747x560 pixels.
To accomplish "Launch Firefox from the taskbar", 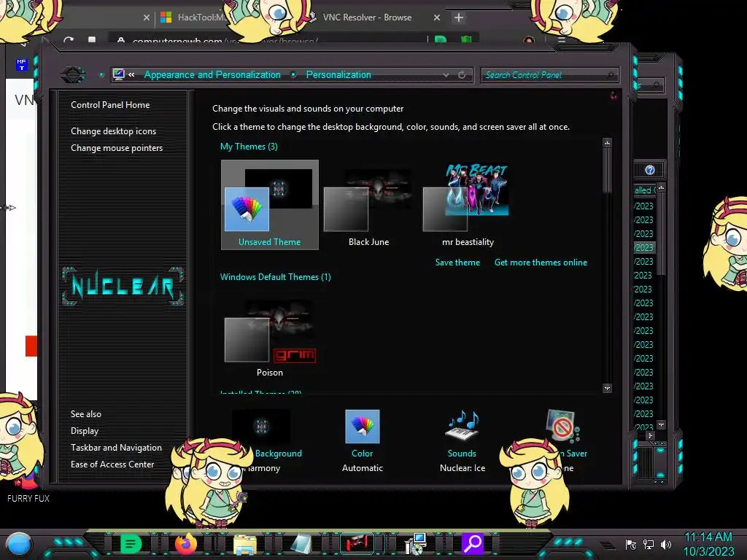I will [x=186, y=543].
